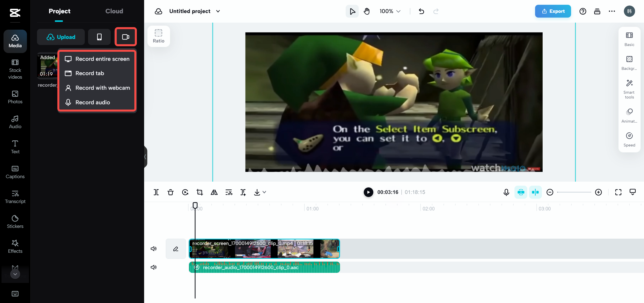
Task: Choose Record tab from the record menu
Action: [x=90, y=73]
